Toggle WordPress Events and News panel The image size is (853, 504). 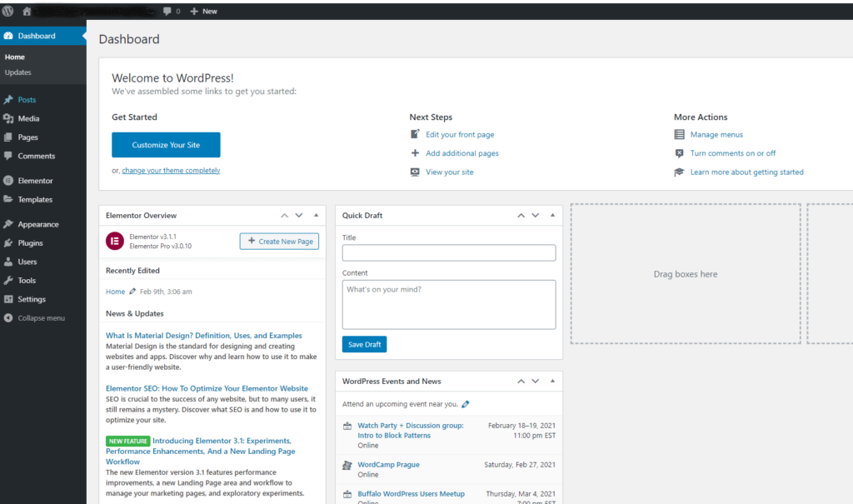[553, 382]
